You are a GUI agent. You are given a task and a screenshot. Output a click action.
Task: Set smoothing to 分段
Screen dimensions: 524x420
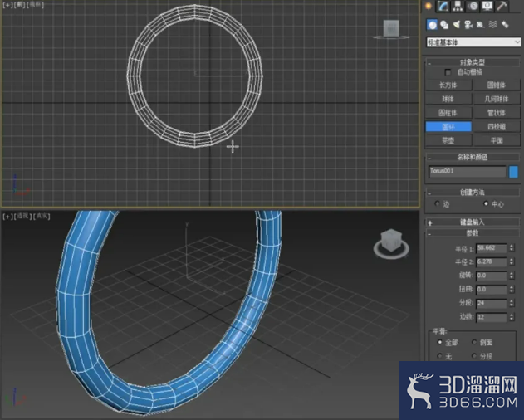(x=474, y=356)
